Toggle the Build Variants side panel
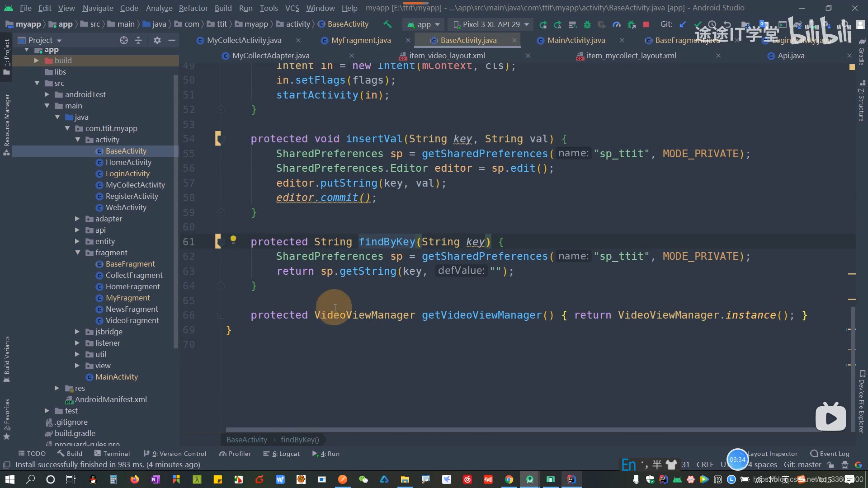 pyautogui.click(x=7, y=359)
